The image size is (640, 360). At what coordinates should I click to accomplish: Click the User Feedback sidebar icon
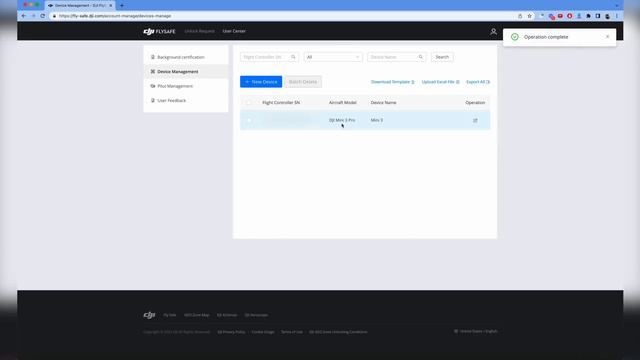[153, 100]
